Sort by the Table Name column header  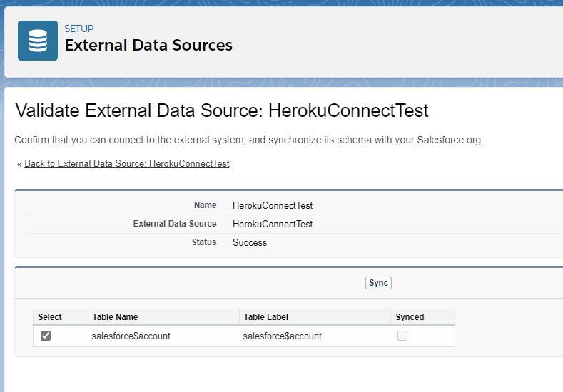pyautogui.click(x=115, y=317)
